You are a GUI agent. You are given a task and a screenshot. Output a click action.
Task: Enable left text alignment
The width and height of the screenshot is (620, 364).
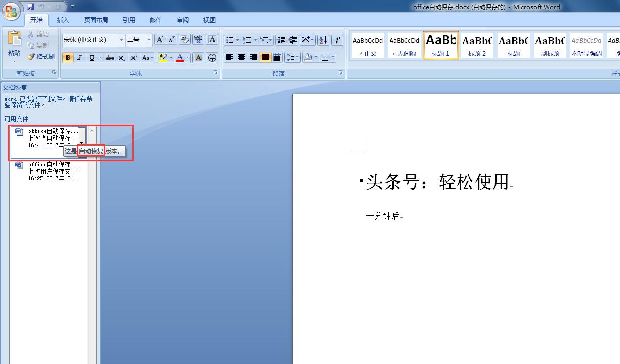pyautogui.click(x=230, y=57)
